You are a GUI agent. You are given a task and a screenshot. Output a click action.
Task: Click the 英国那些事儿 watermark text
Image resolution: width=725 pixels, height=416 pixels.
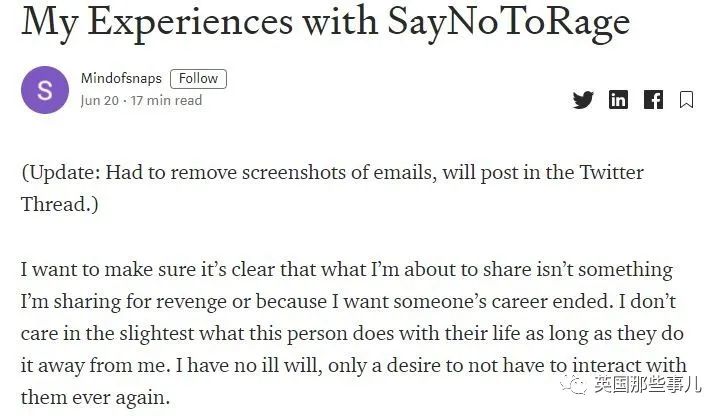[x=648, y=384]
